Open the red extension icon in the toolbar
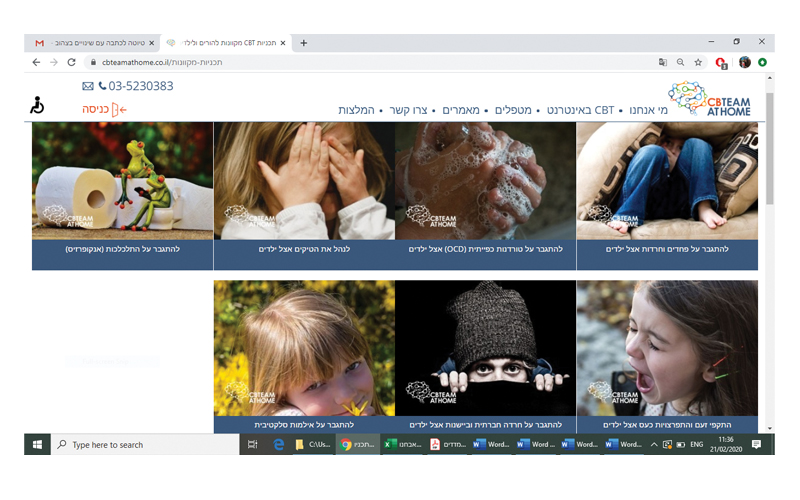800x500 pixels. click(x=721, y=63)
